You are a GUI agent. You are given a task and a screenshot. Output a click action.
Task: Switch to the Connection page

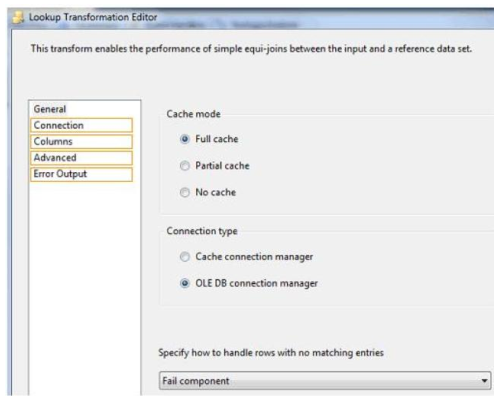click(x=81, y=125)
